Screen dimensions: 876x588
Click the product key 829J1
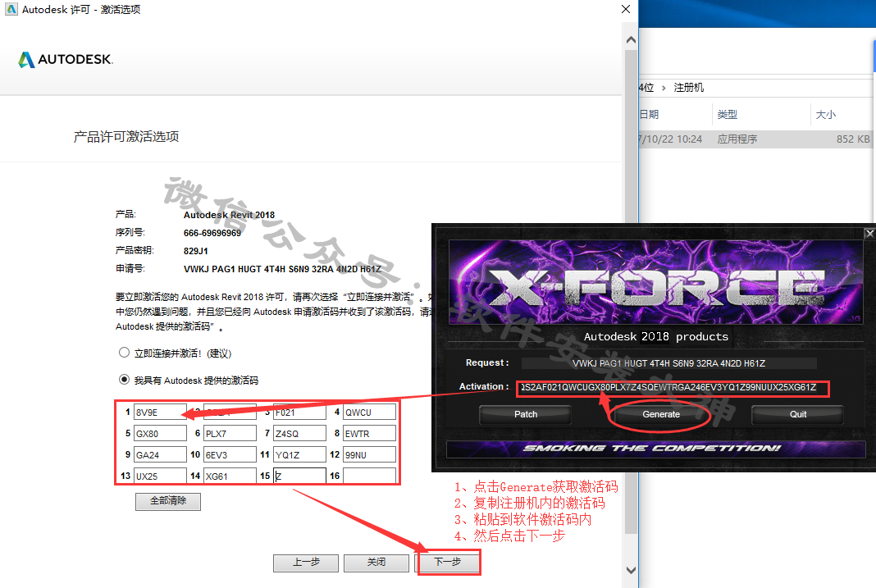pyautogui.click(x=195, y=251)
